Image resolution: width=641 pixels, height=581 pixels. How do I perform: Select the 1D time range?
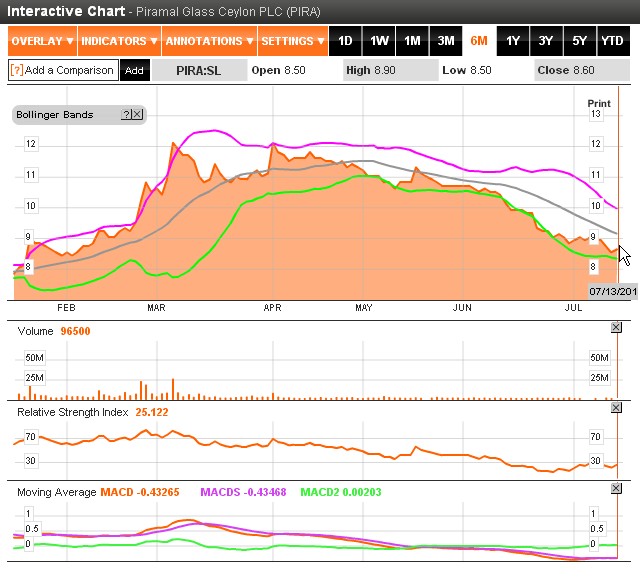point(345,41)
